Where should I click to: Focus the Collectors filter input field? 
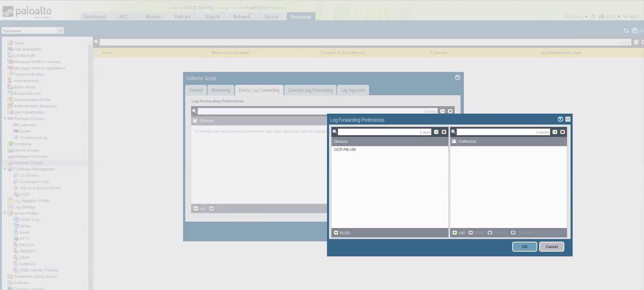point(503,132)
